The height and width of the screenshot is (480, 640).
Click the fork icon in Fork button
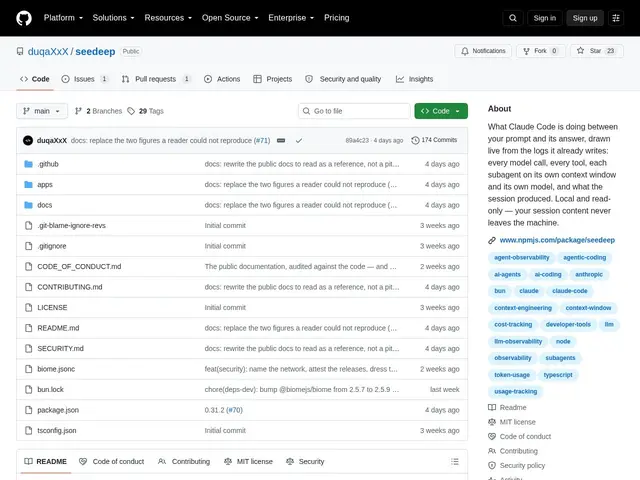(527, 51)
